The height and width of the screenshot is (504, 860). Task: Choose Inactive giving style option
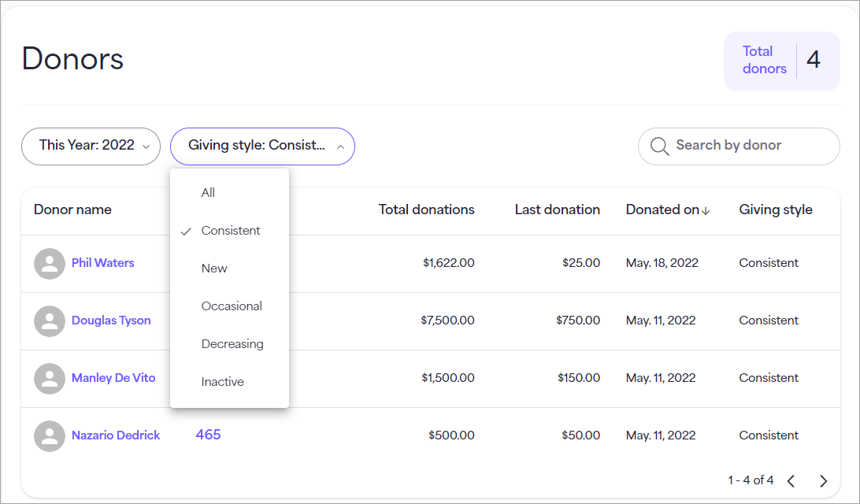tap(229, 382)
